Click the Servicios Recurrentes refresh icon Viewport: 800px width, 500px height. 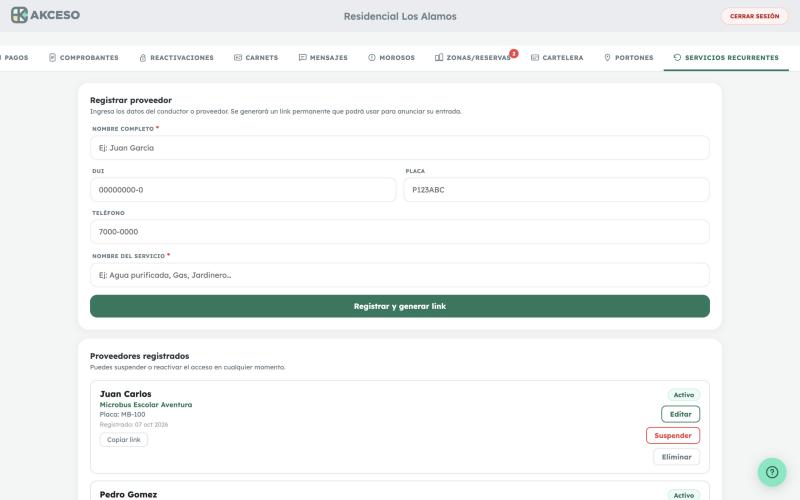pos(677,58)
